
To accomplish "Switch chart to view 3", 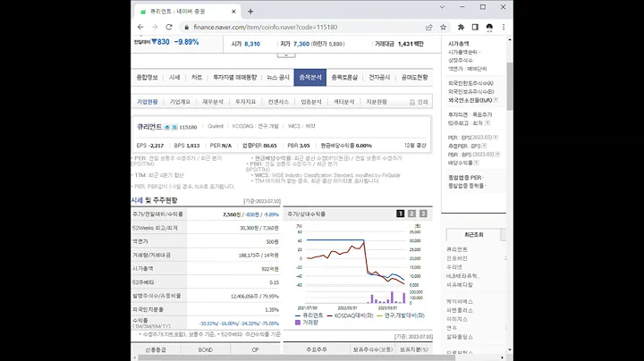I will coord(423,214).
